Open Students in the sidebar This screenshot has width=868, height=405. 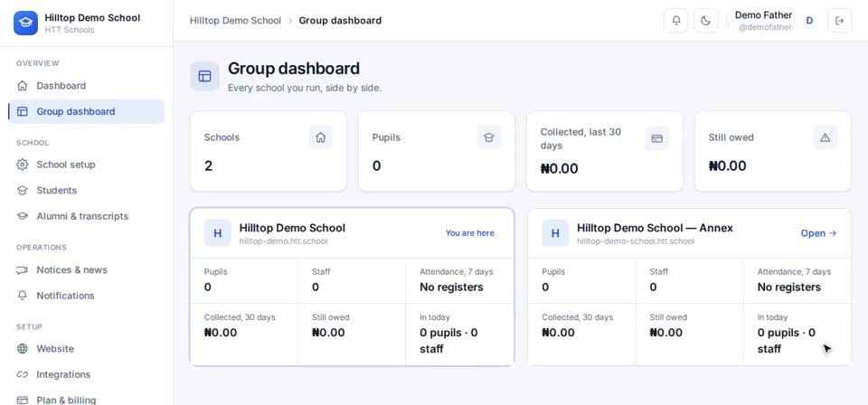pyautogui.click(x=87, y=191)
